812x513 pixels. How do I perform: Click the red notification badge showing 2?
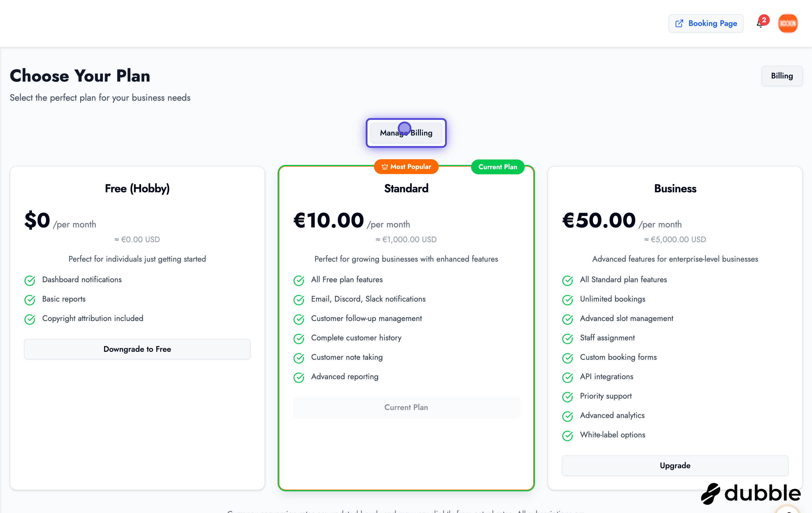[x=764, y=20]
